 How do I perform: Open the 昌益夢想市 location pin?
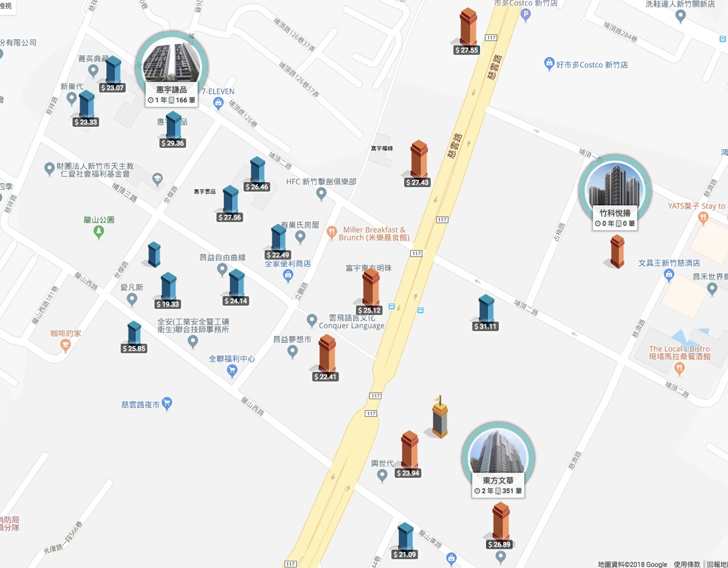pyautogui.click(x=292, y=351)
